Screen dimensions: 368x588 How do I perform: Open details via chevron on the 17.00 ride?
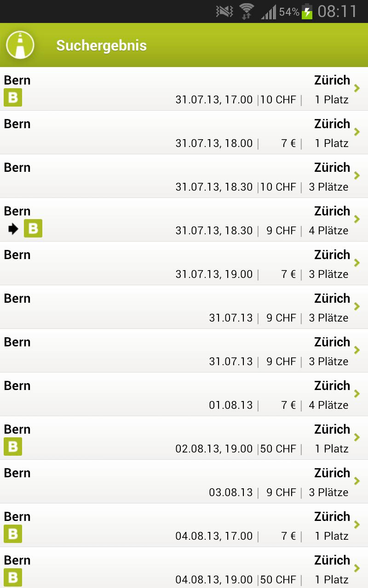[x=357, y=88]
